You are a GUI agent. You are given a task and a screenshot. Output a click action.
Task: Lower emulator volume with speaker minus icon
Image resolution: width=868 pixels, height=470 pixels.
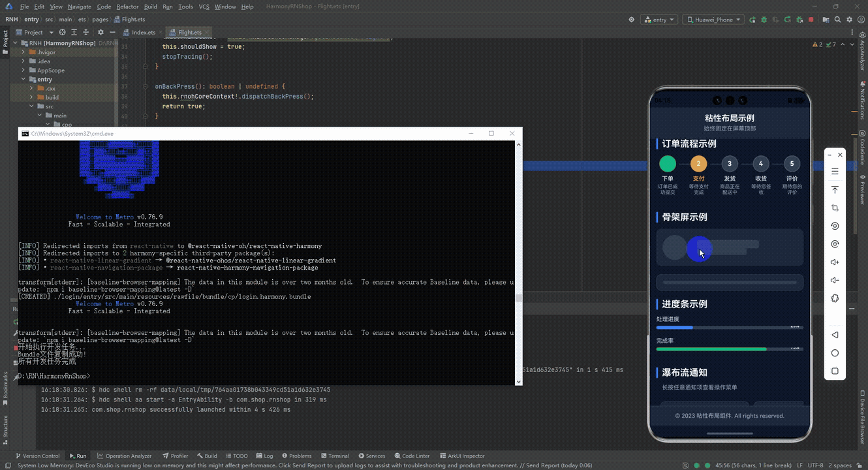pos(835,281)
